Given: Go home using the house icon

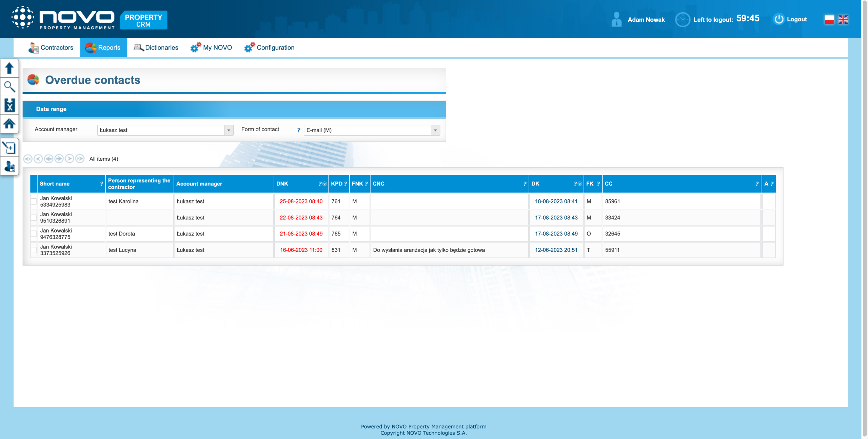Looking at the screenshot, I should pos(9,124).
